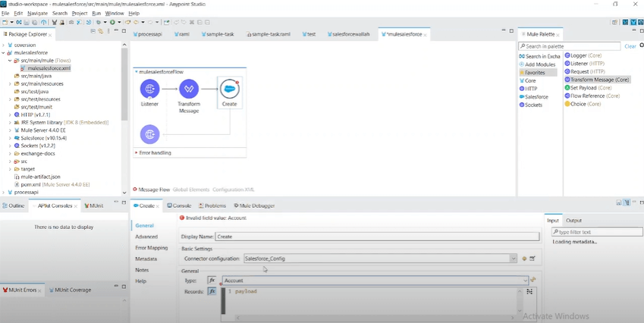Open Add Modules in the palette

pyautogui.click(x=541, y=64)
